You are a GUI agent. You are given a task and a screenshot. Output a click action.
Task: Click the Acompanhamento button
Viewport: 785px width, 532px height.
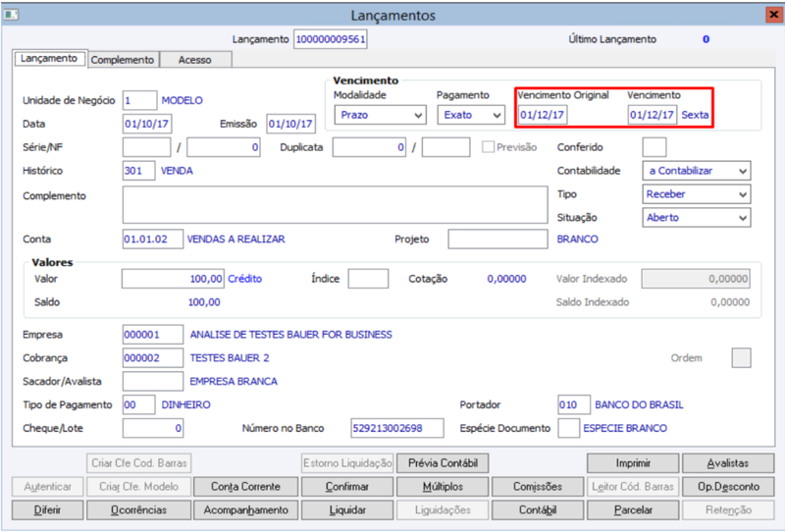tap(245, 510)
